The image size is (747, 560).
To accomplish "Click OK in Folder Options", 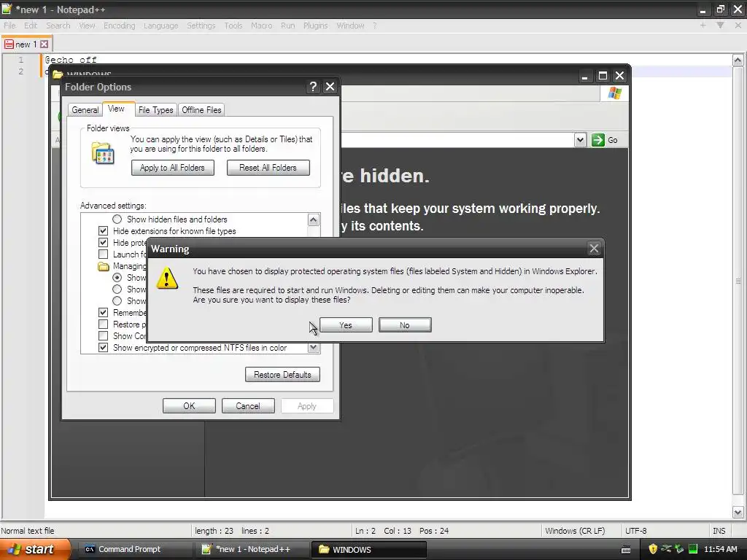I will tap(189, 406).
